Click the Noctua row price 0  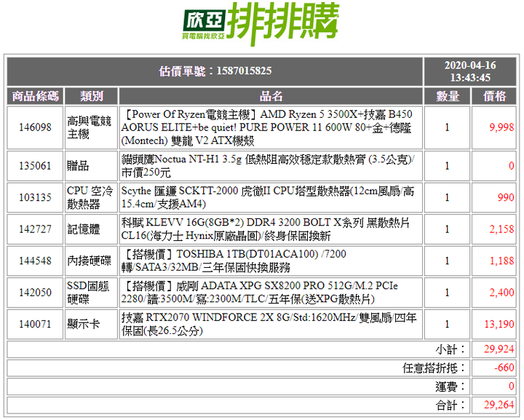point(512,166)
